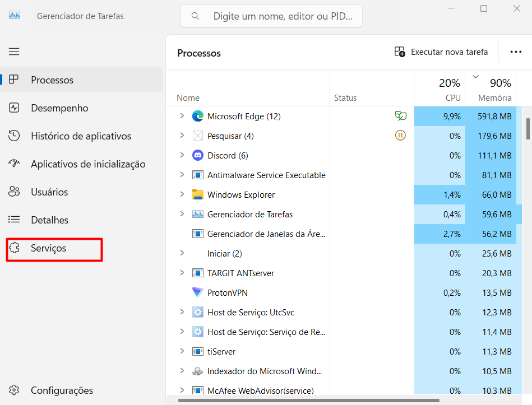Viewport: 532px width, 405px height.
Task: Expand the Gerenciador de Tarefas row
Action: (182, 214)
